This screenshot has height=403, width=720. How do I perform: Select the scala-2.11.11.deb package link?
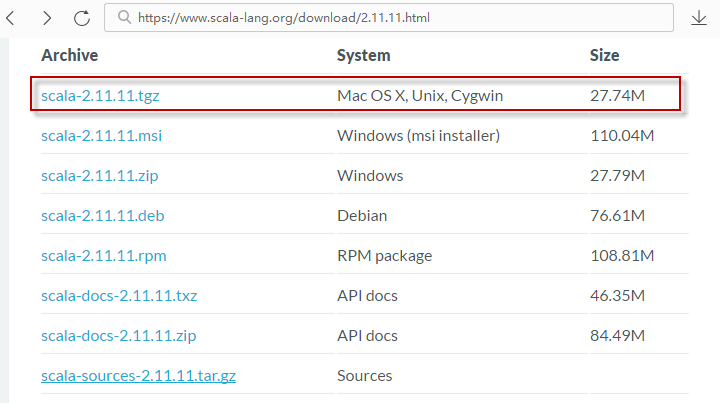pyautogui.click(x=101, y=215)
